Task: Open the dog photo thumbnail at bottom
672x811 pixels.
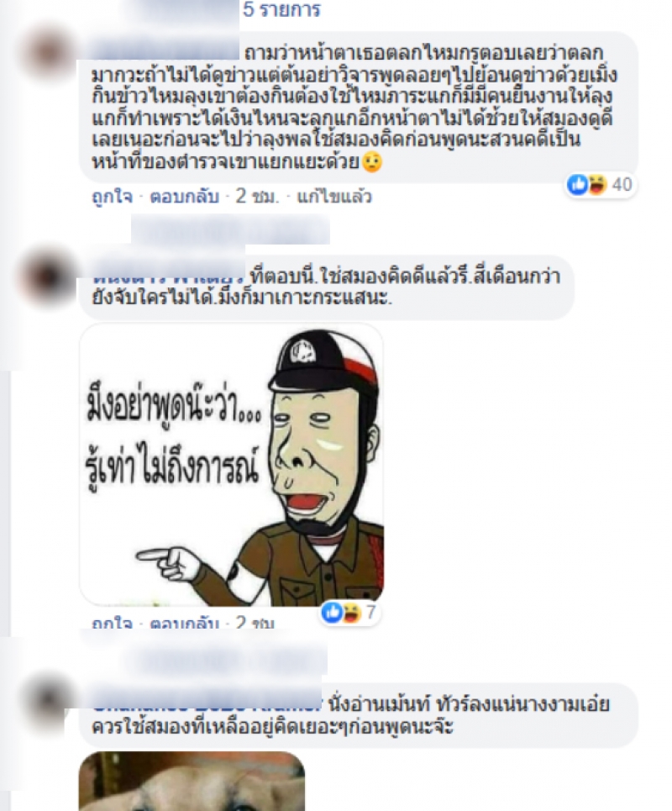Action: [x=192, y=781]
